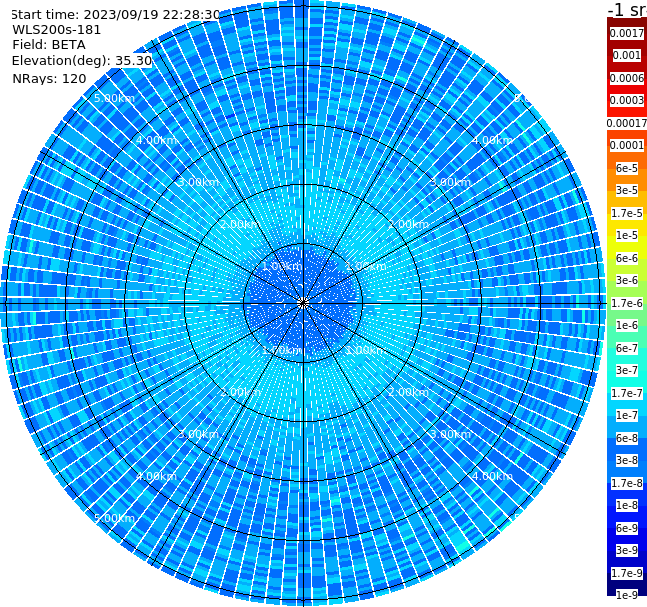Image resolution: width=647 pixels, height=607 pixels.
Task: Click the 1.7e-8 colorbar label
Action: tap(627, 483)
